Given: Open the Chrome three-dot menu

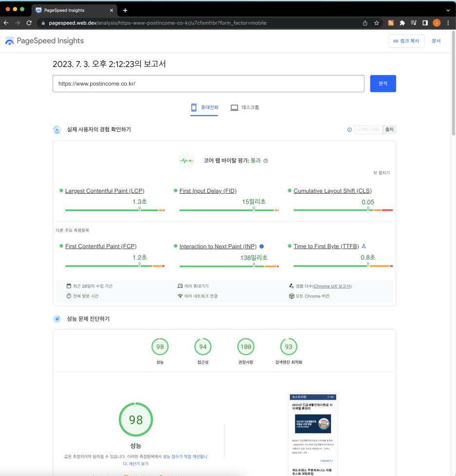Looking at the screenshot, I should (448, 23).
